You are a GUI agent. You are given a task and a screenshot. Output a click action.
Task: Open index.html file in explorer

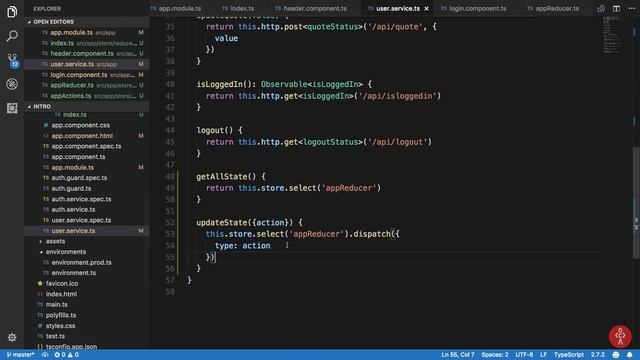[61, 294]
